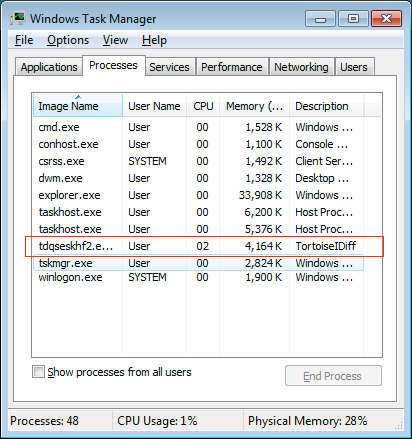Click the Desktop ... description cell

tap(322, 178)
